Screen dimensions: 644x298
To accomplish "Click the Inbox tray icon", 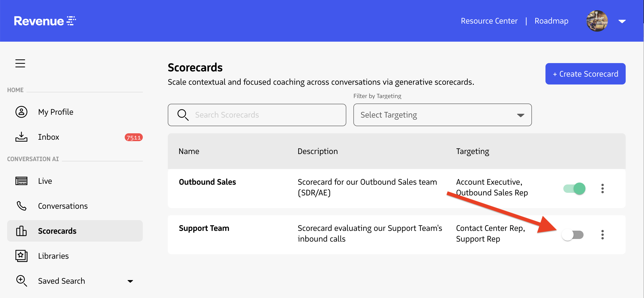I will click(x=21, y=137).
